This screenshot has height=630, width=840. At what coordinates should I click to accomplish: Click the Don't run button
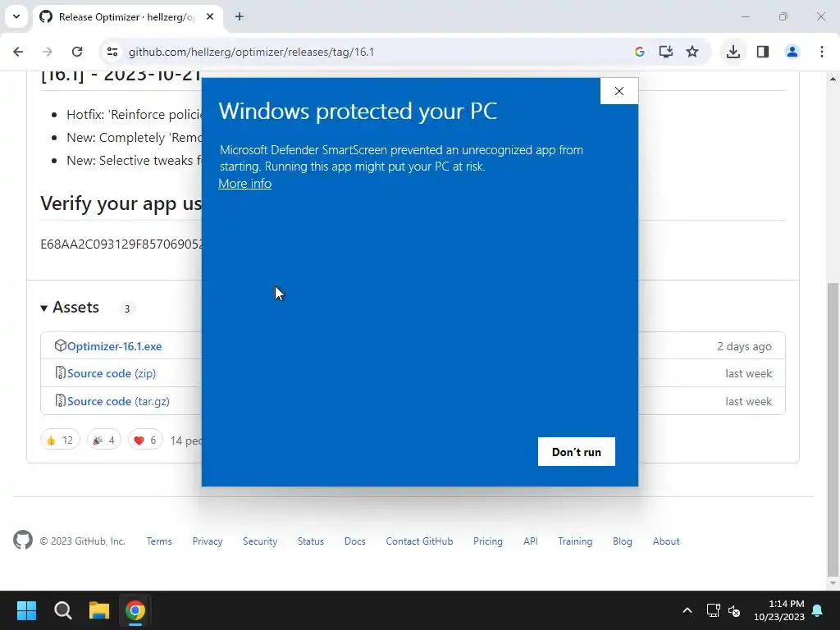coord(577,452)
